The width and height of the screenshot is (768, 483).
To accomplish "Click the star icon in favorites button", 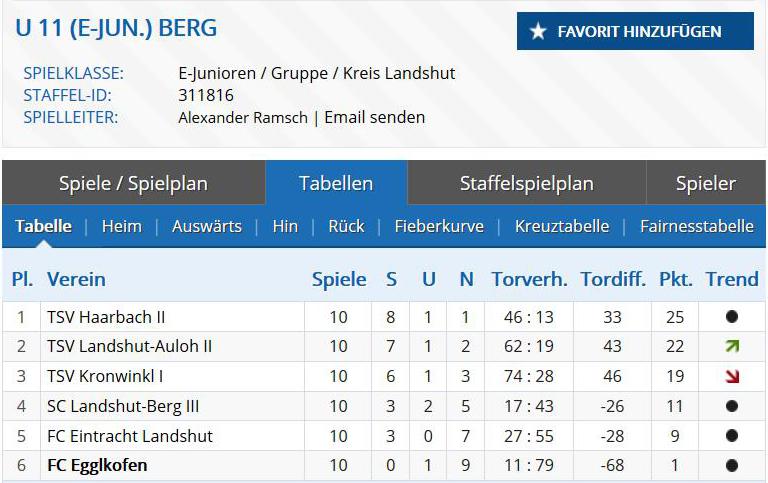I will 538,32.
